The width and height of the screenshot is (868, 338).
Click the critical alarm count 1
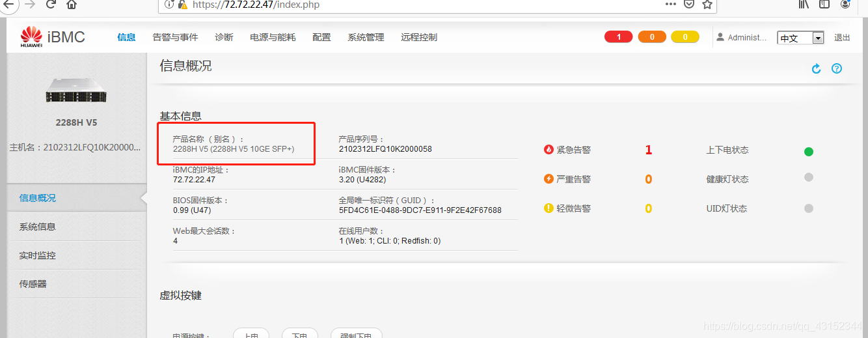pyautogui.click(x=648, y=150)
